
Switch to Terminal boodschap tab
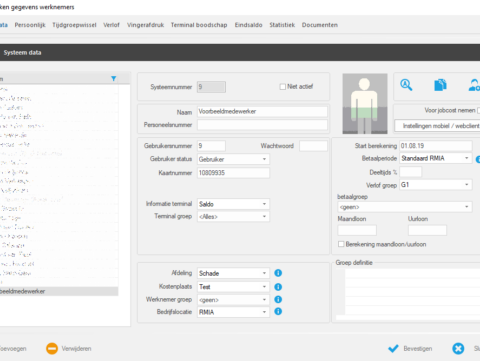coord(199,25)
